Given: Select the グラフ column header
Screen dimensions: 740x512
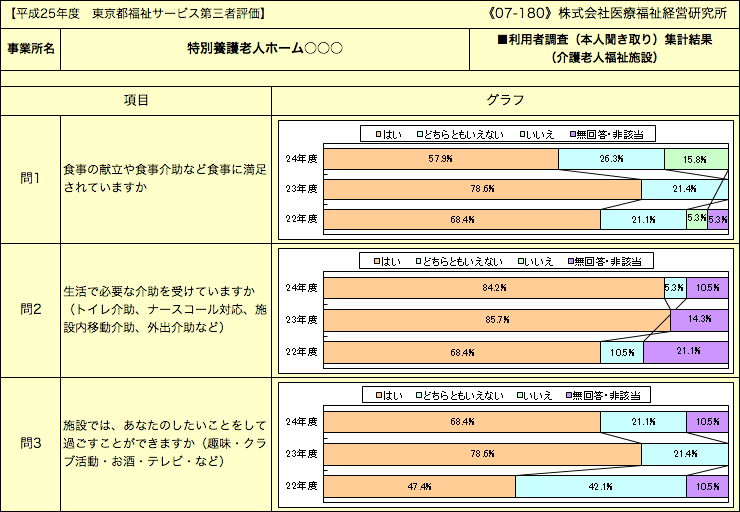Looking at the screenshot, I should point(505,100).
